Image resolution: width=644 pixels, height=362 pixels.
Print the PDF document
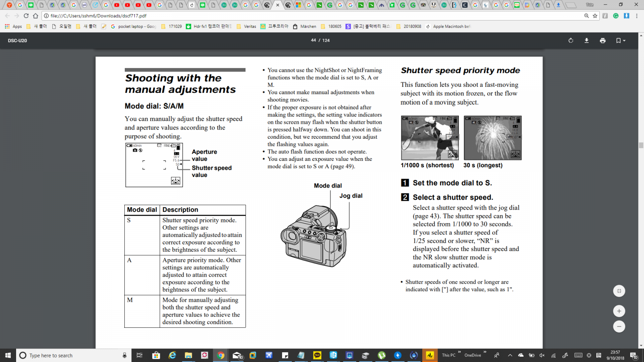tap(603, 41)
